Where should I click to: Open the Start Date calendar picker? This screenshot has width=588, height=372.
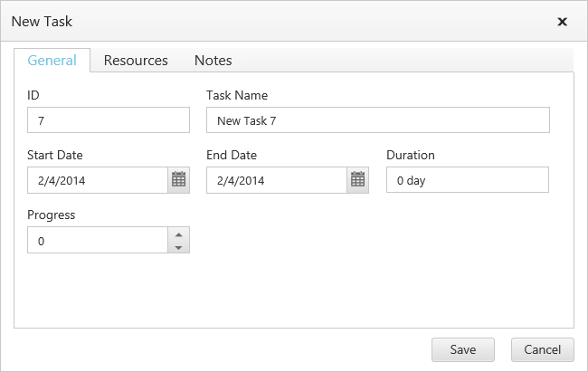tap(178, 180)
